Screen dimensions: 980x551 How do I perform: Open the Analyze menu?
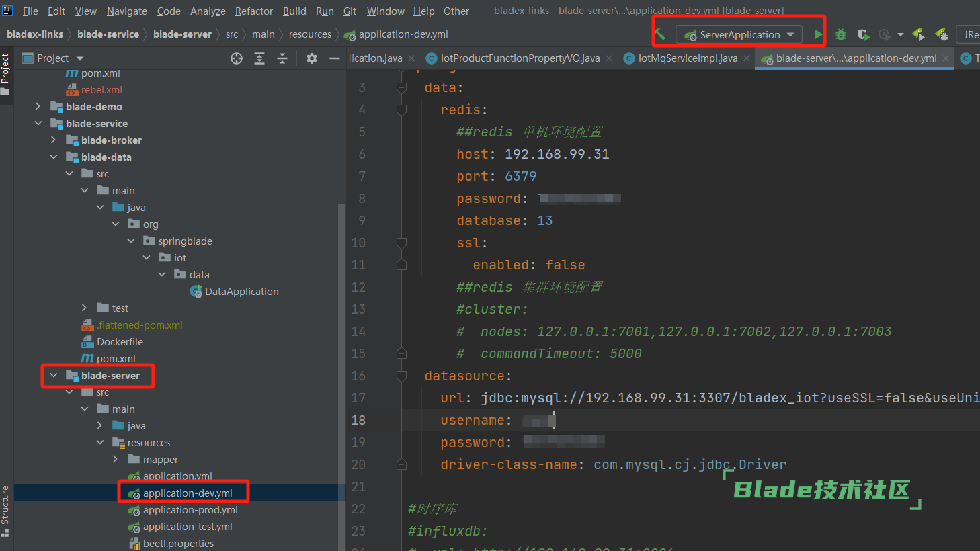point(208,11)
